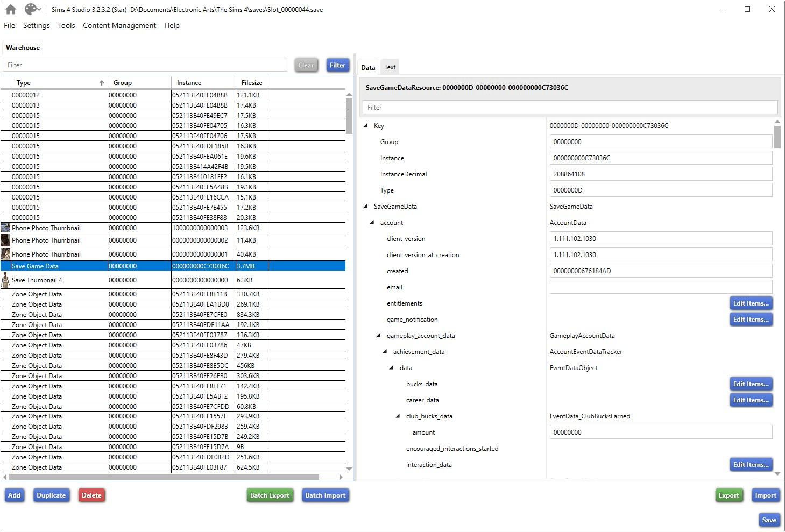Click first Phone Photo Thumbnail icon

point(5,228)
